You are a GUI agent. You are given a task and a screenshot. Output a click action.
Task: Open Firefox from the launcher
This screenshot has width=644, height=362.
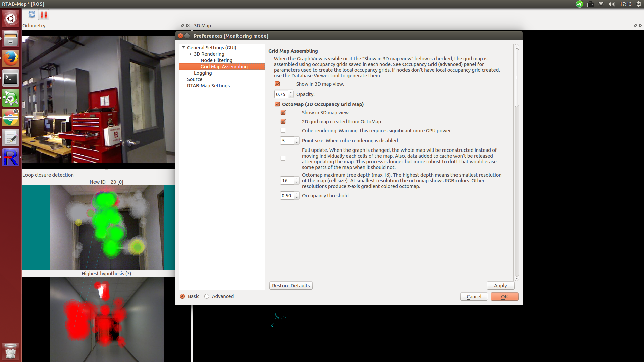pyautogui.click(x=11, y=58)
